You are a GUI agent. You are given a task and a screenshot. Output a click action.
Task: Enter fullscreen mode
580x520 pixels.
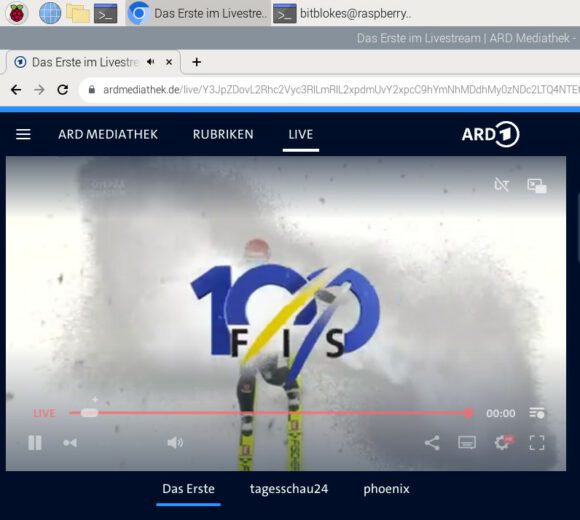click(537, 442)
